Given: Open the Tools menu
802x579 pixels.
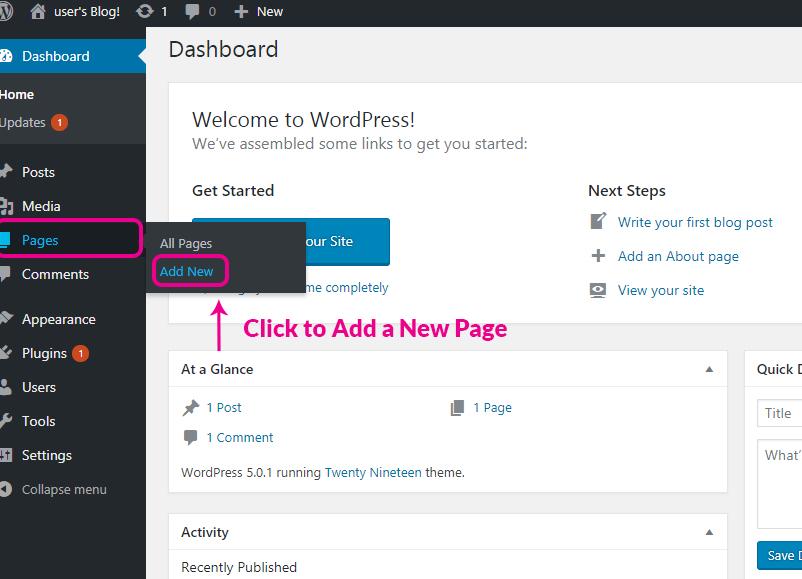Looking at the screenshot, I should (73, 421).
